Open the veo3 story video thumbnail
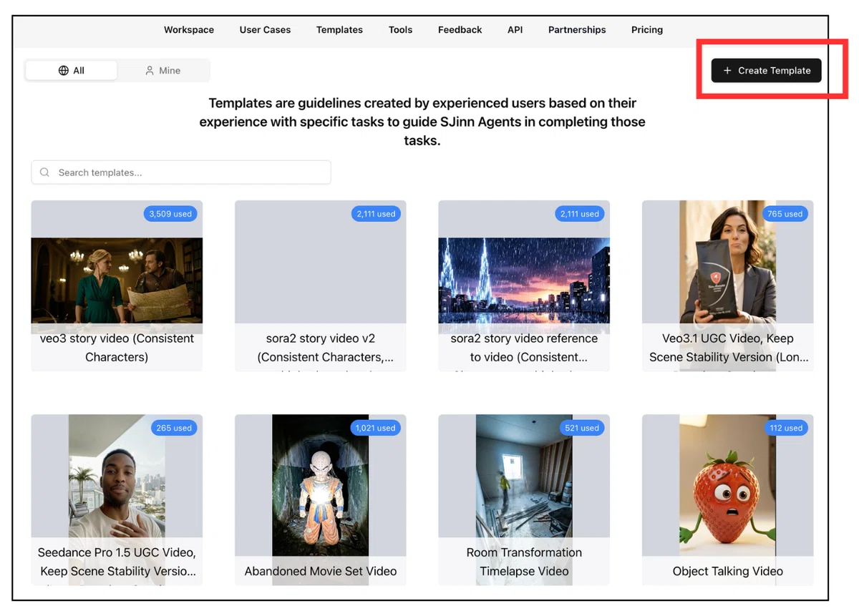Screen dimensions: 859x616 117,280
